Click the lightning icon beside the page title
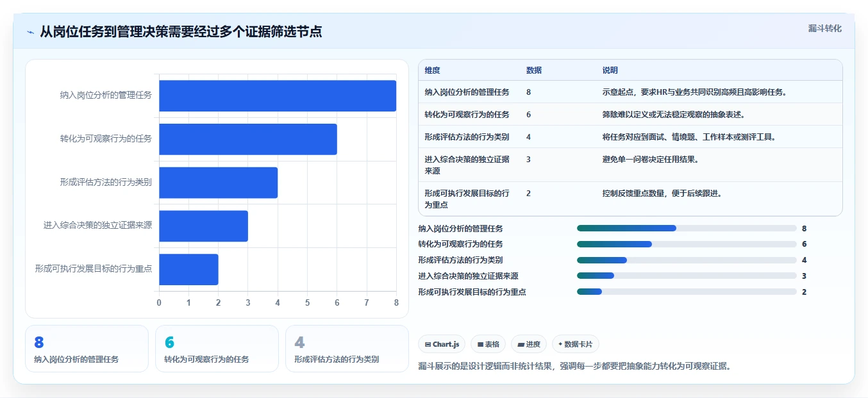Viewport: 868px width, 398px height. click(x=30, y=32)
